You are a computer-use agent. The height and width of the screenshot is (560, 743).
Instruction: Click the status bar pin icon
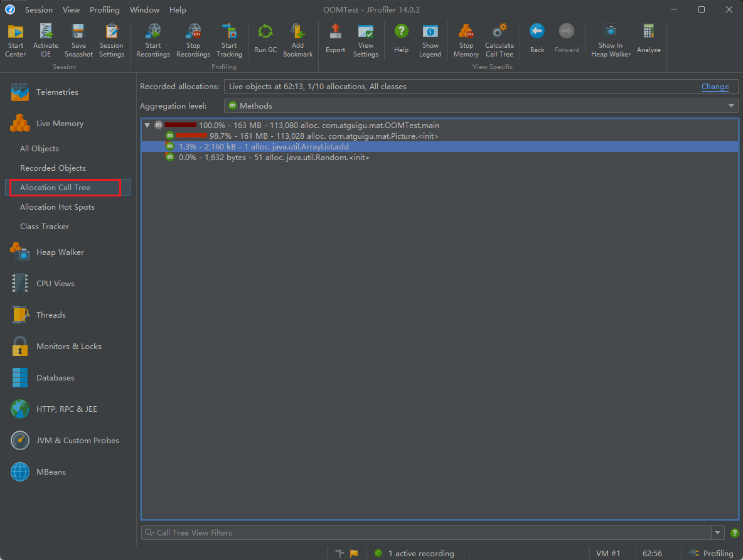click(339, 553)
